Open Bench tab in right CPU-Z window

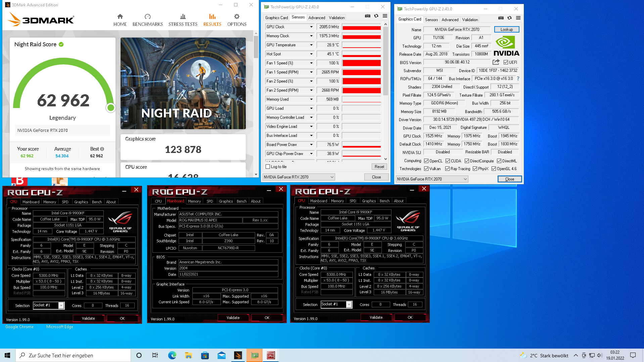point(385,201)
